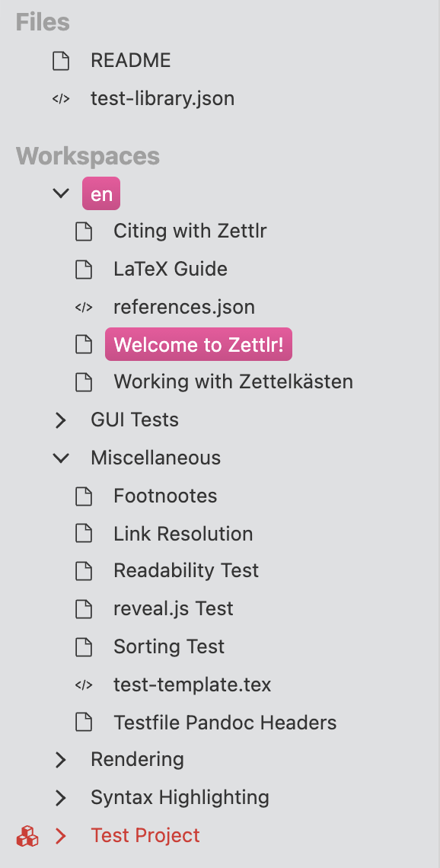Expand the GUI Tests folder
The width and height of the screenshot is (440, 868).
61,420
